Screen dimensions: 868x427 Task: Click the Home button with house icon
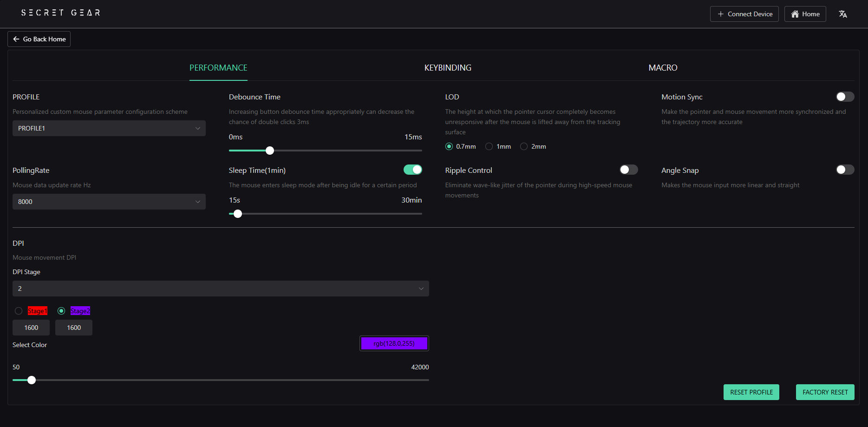tap(805, 14)
